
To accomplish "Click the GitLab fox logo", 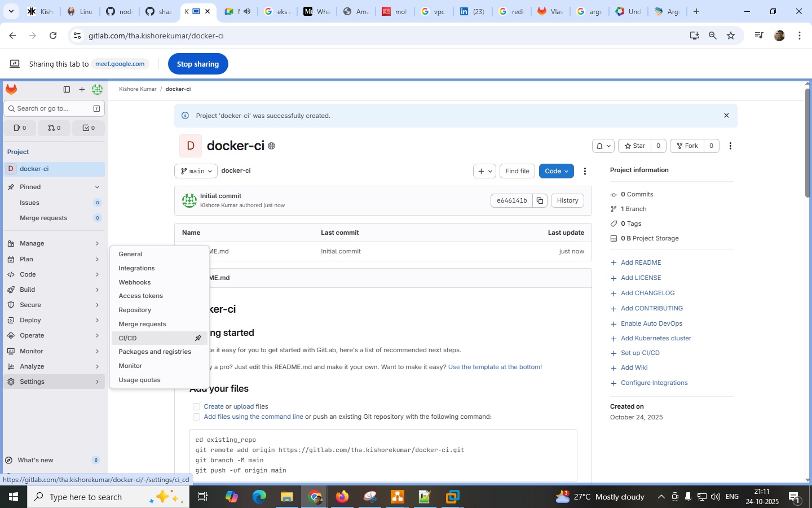I will [11, 89].
